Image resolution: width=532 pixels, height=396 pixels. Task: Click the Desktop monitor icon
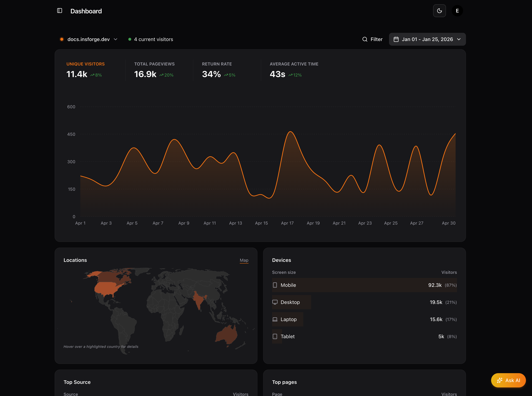point(275,302)
